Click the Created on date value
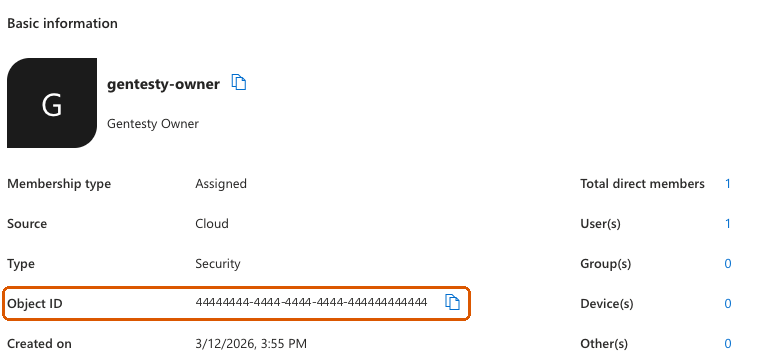Image resolution: width=767 pixels, height=362 pixels. click(x=251, y=344)
